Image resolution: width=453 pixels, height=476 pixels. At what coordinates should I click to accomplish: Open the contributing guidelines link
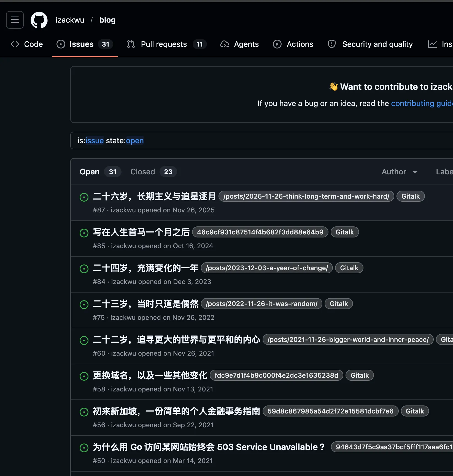[x=422, y=103]
